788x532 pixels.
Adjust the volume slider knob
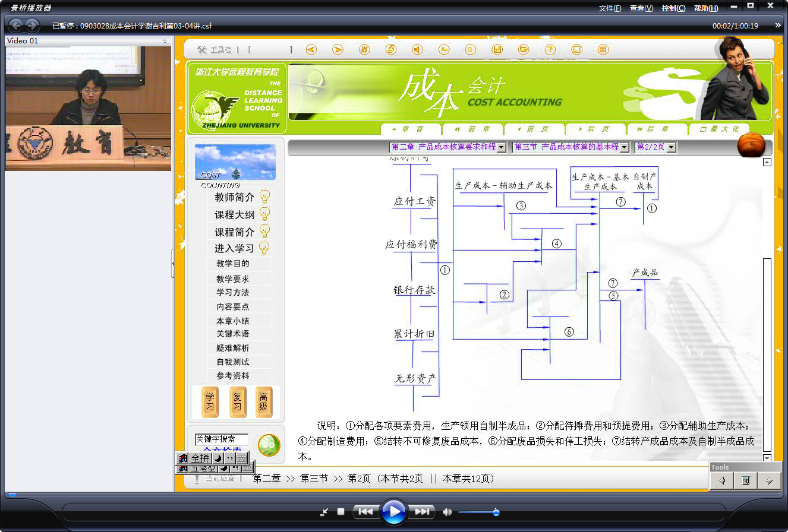pos(496,512)
